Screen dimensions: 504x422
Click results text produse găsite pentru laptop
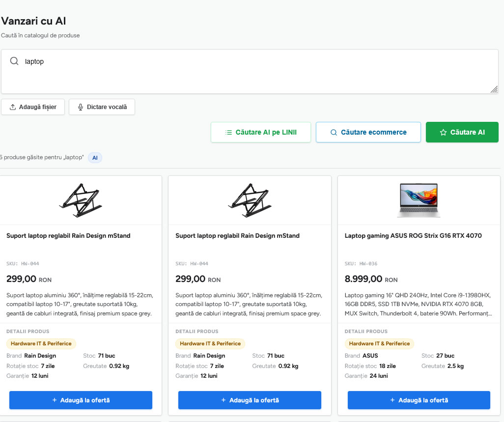tap(42, 157)
